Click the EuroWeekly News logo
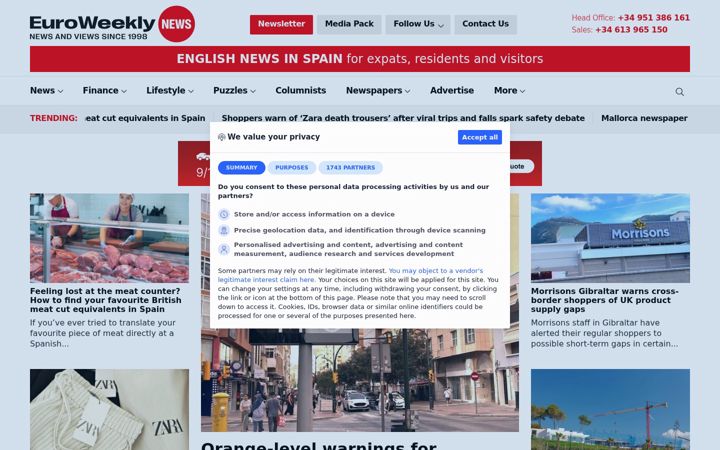720x450 pixels. pos(112,24)
